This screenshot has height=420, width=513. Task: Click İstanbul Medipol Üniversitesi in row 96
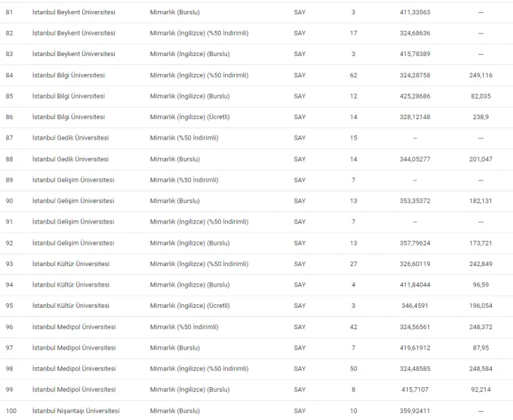point(74,327)
